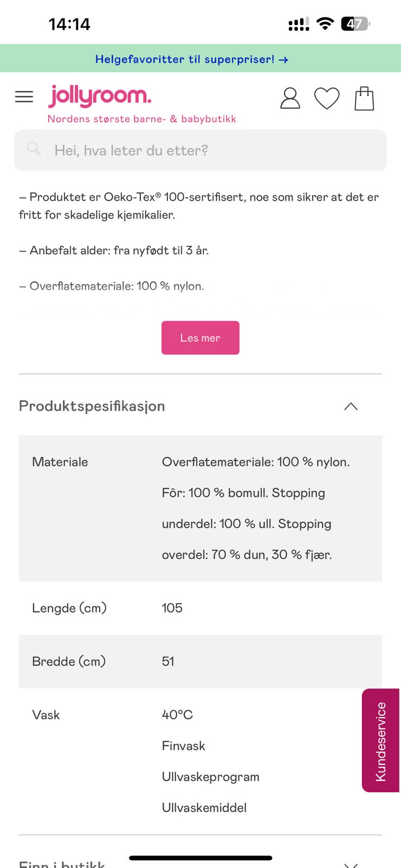Viewport: 401px width, 868px height.
Task: Tap the search magnifier icon
Action: point(34,149)
